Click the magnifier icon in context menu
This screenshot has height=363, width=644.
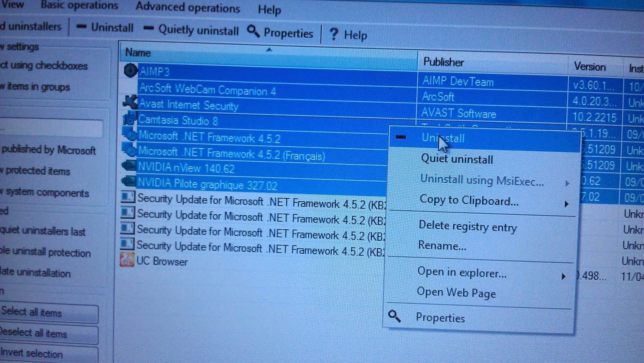tap(394, 316)
